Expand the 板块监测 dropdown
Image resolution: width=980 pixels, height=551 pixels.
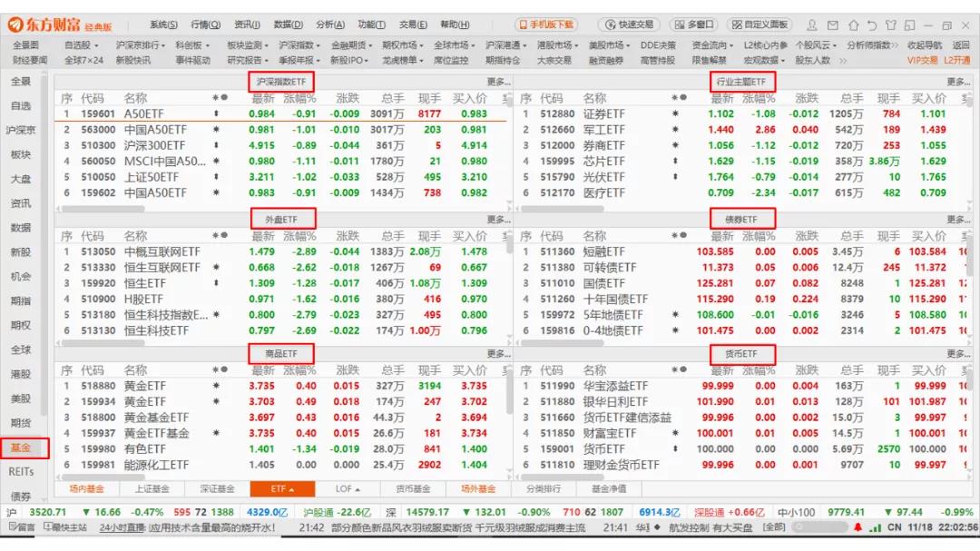pyautogui.click(x=248, y=45)
